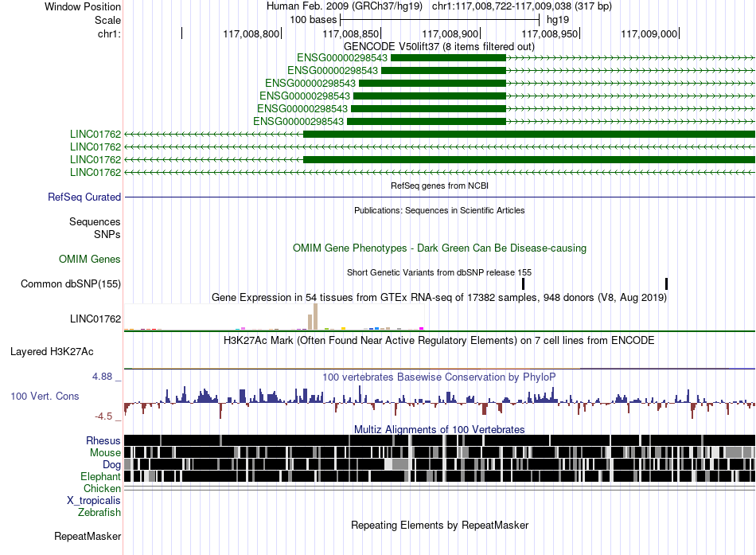
Task: Click the 'RepeatMasker' track label
Action: click(x=88, y=536)
